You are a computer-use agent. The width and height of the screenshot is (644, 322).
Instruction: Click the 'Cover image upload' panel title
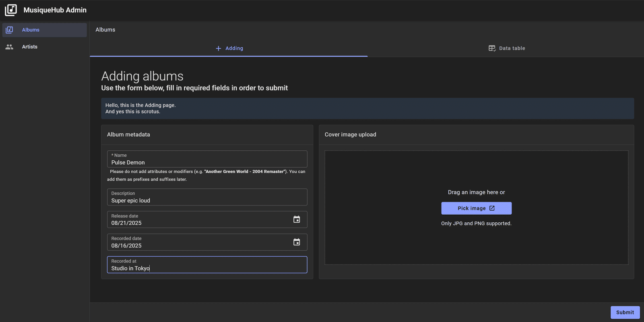(x=351, y=135)
